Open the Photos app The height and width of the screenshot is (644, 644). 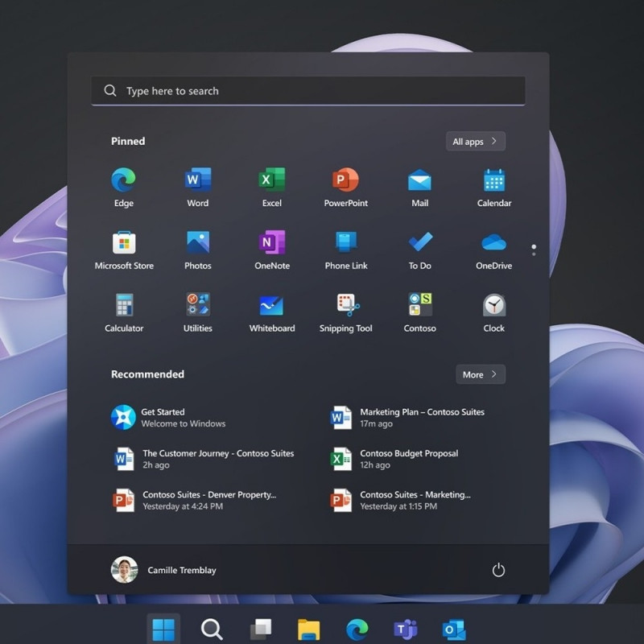click(197, 250)
